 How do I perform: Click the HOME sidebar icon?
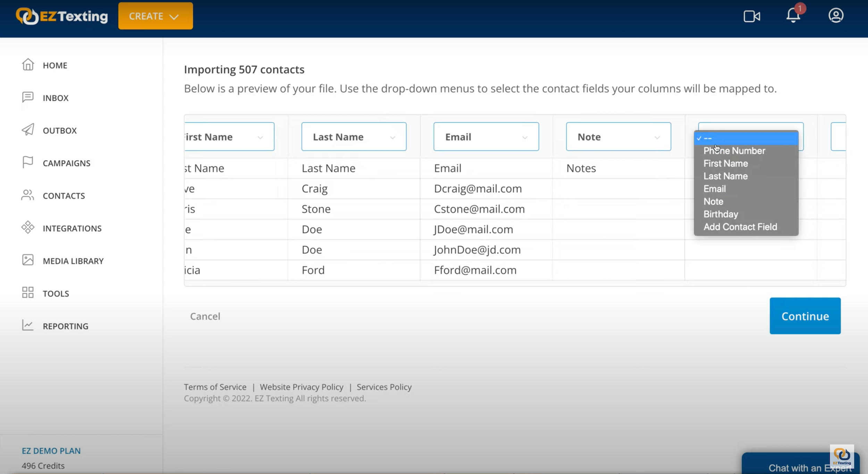click(27, 65)
